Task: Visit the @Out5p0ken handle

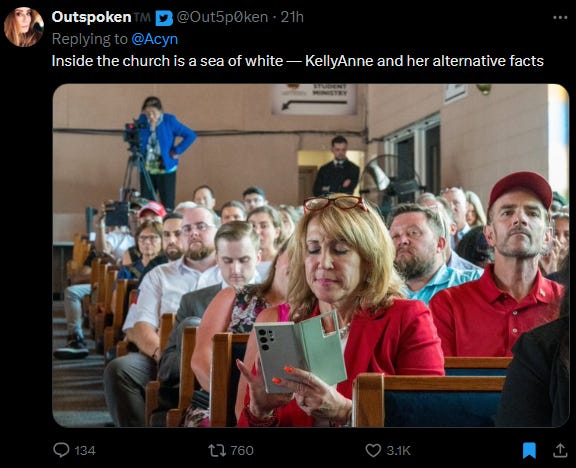Action: pyautogui.click(x=222, y=17)
